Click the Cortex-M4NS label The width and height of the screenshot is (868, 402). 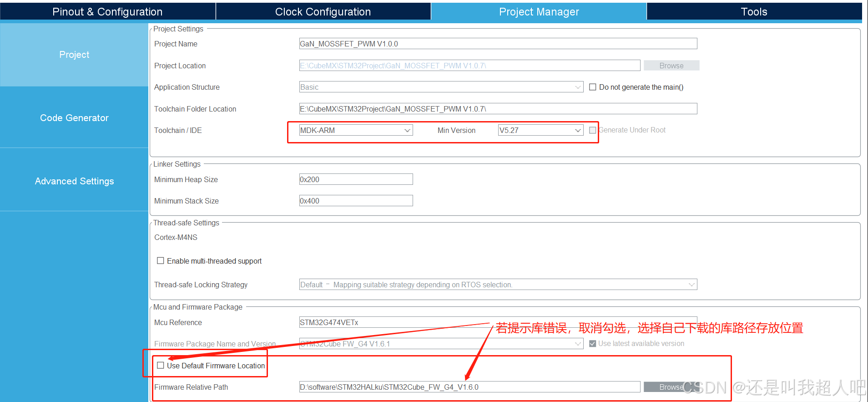point(176,237)
